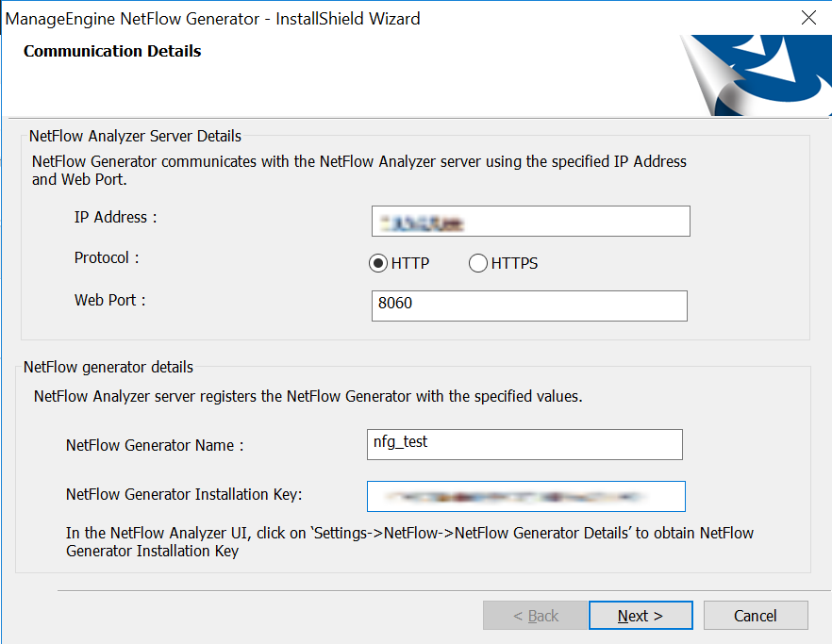Click the 'Protocol :' label
832x644 pixels.
coord(107,257)
